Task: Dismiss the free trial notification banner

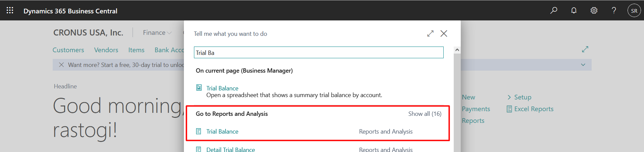Action: [x=61, y=65]
